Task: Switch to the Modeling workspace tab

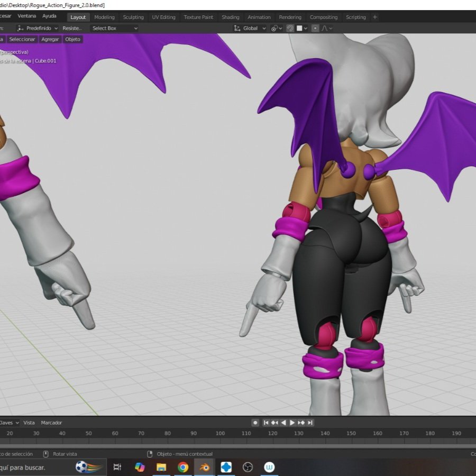Action: [x=104, y=17]
